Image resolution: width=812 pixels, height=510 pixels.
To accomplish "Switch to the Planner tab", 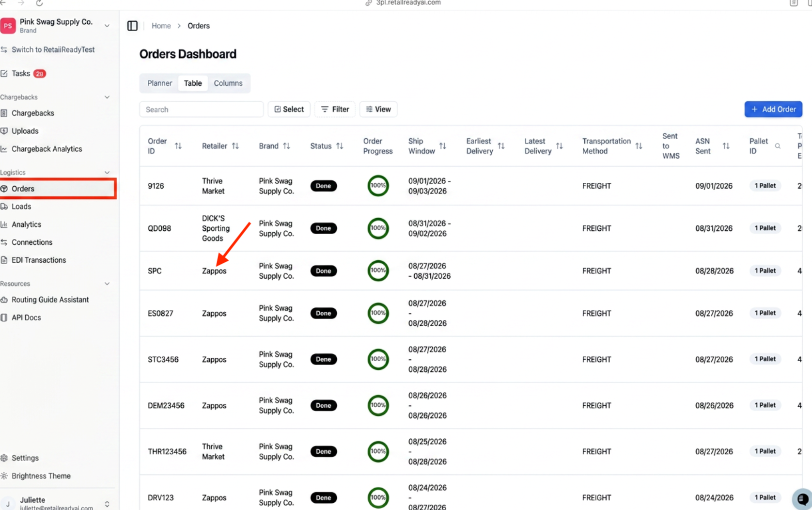I will [160, 83].
